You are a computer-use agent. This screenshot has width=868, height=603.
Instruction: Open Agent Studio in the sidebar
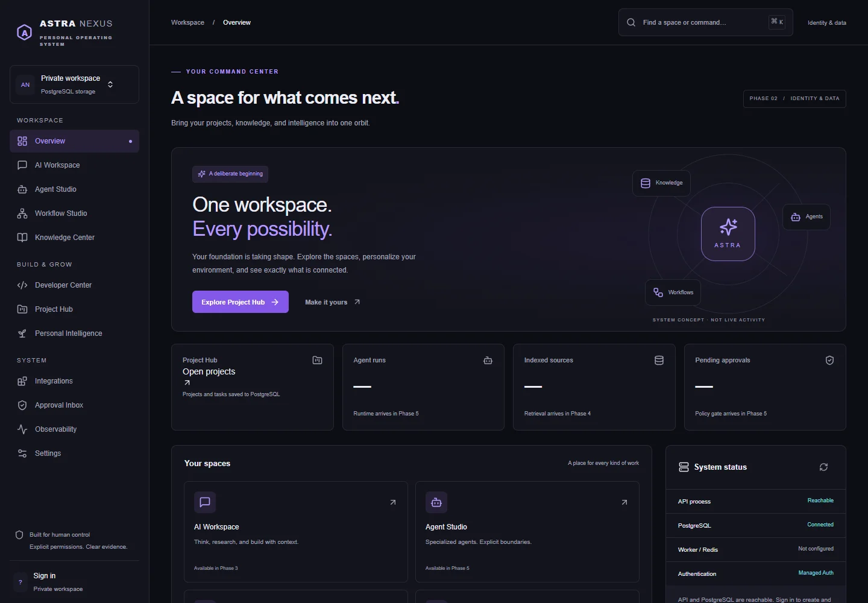[x=74, y=189]
